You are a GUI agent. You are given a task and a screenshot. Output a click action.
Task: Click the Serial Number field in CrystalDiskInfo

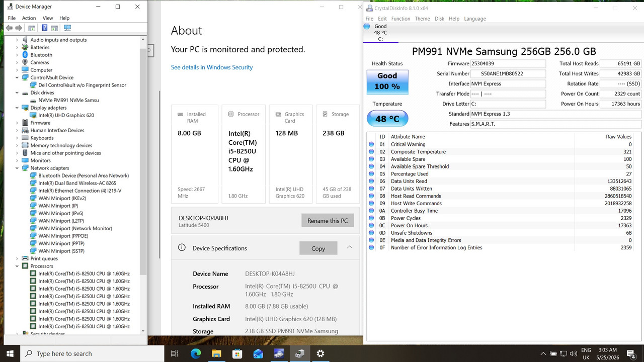(x=508, y=74)
